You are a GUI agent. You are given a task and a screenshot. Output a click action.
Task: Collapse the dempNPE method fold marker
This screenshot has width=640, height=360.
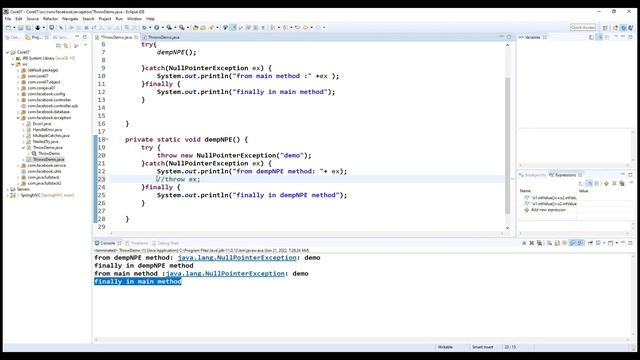pyautogui.click(x=108, y=140)
